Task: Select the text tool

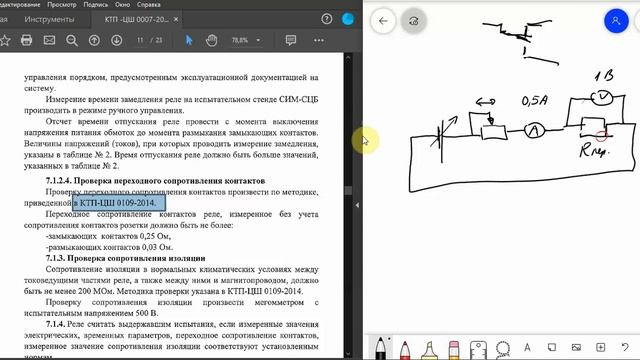Action: coord(527,347)
